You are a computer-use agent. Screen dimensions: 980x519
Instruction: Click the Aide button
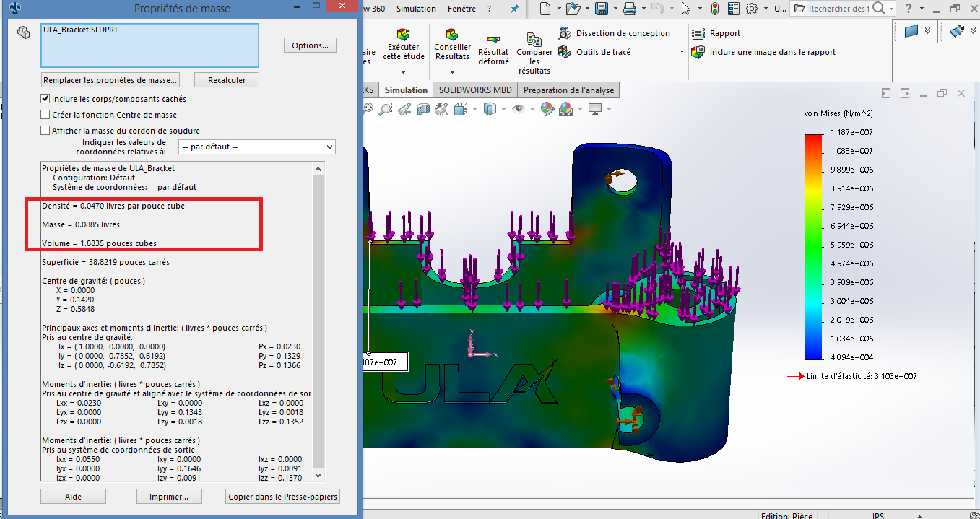pyautogui.click(x=73, y=497)
